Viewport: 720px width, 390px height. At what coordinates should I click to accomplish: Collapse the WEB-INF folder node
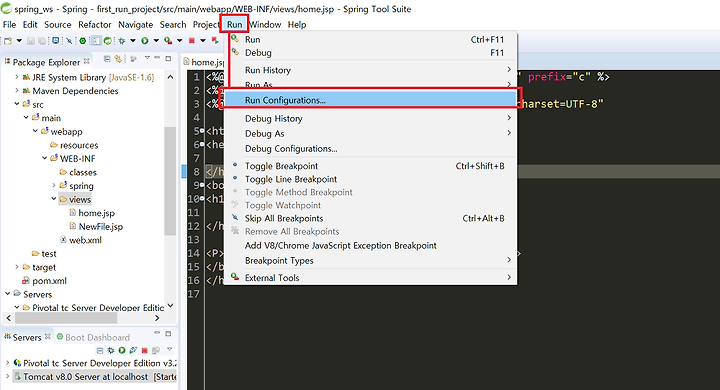click(x=45, y=158)
